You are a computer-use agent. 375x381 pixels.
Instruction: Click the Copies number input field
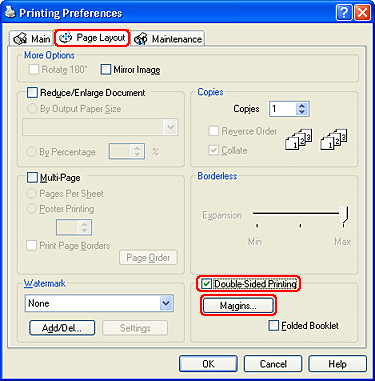click(283, 109)
